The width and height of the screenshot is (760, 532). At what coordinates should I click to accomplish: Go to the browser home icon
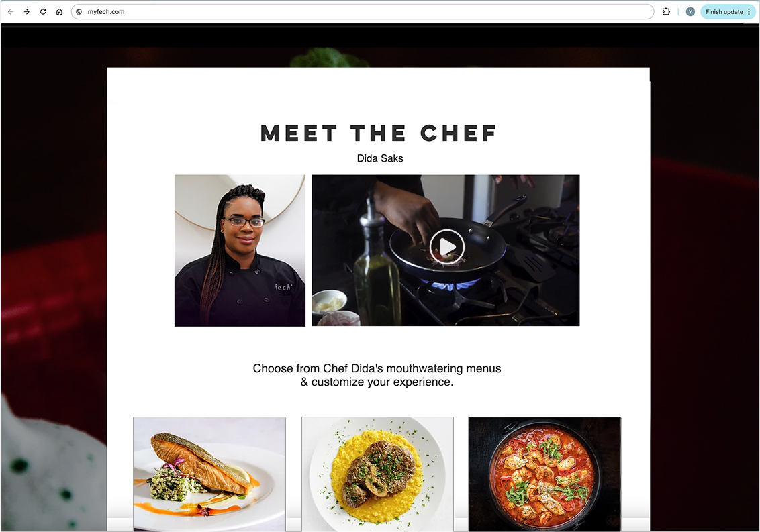59,11
